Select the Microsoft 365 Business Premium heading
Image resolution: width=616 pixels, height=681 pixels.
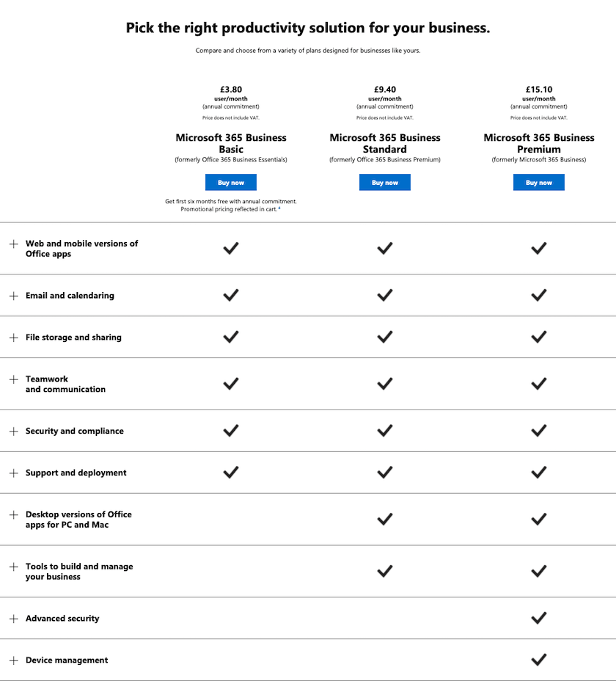click(x=539, y=143)
